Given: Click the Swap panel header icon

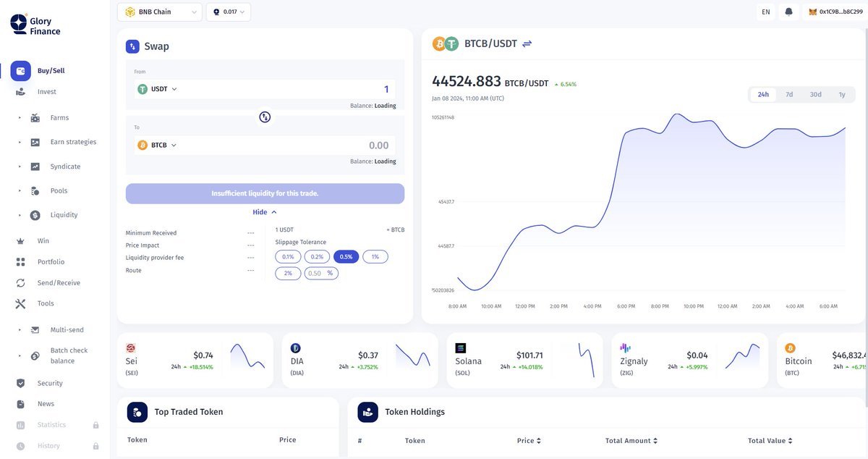Looking at the screenshot, I should click(132, 46).
